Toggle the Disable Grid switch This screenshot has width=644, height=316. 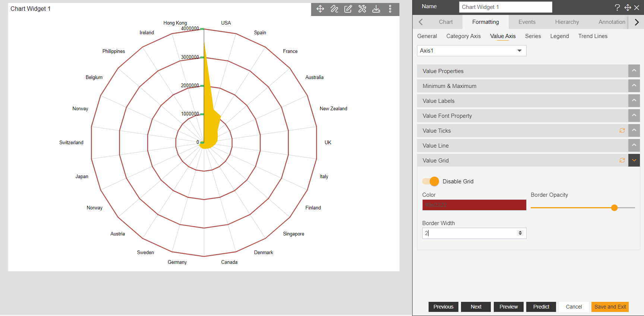[430, 181]
